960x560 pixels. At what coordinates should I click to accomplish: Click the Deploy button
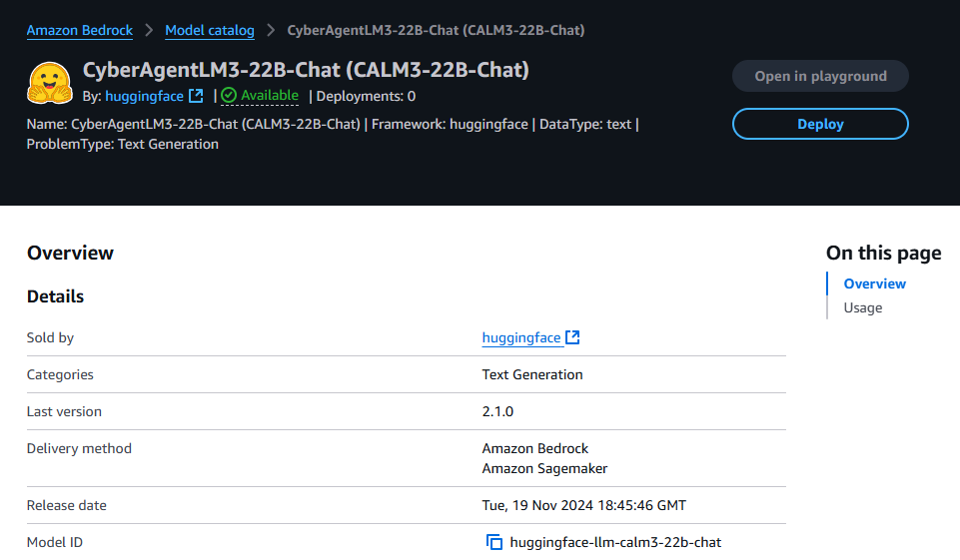[820, 124]
